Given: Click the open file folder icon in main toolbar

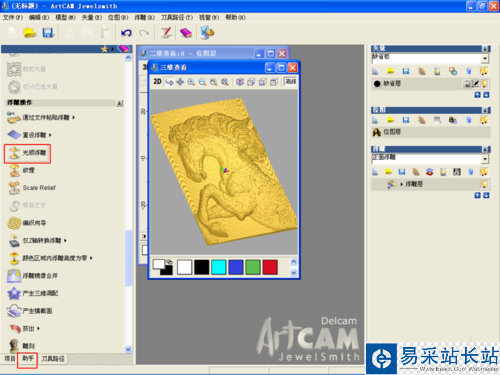Looking at the screenshot, I should click(30, 33).
